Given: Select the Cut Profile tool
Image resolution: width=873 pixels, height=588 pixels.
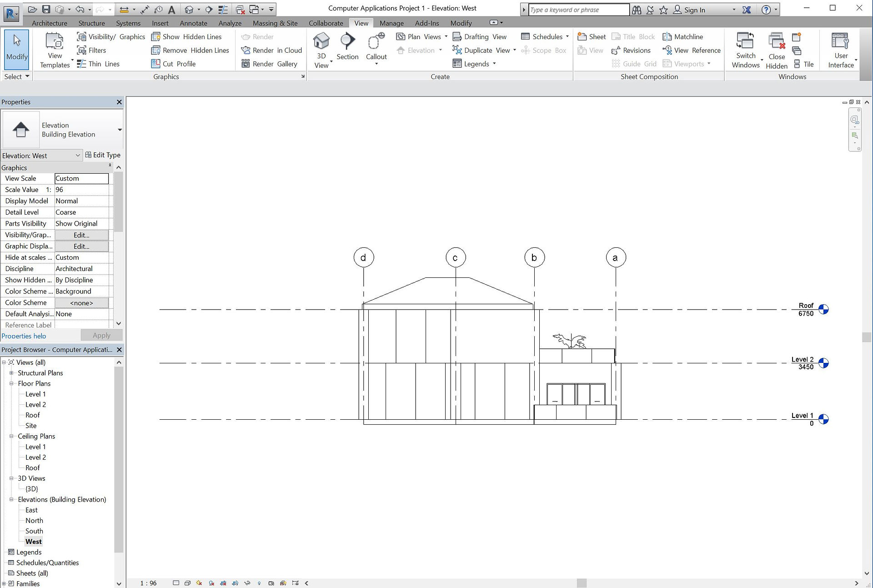Looking at the screenshot, I should point(173,64).
